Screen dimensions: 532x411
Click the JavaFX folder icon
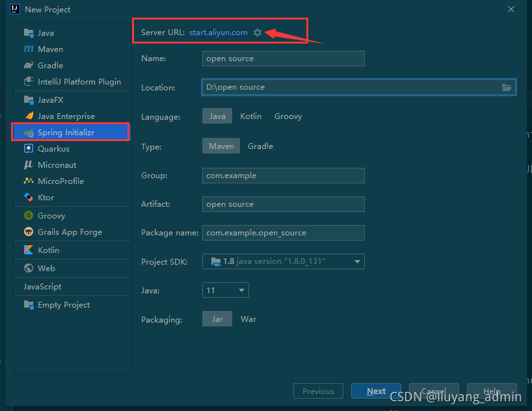29,99
